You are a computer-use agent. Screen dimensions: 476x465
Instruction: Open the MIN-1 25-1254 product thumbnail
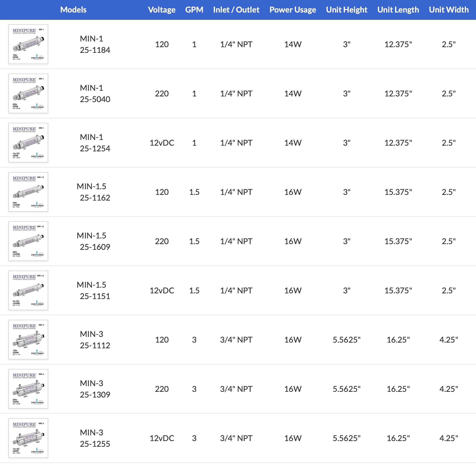pyautogui.click(x=28, y=143)
